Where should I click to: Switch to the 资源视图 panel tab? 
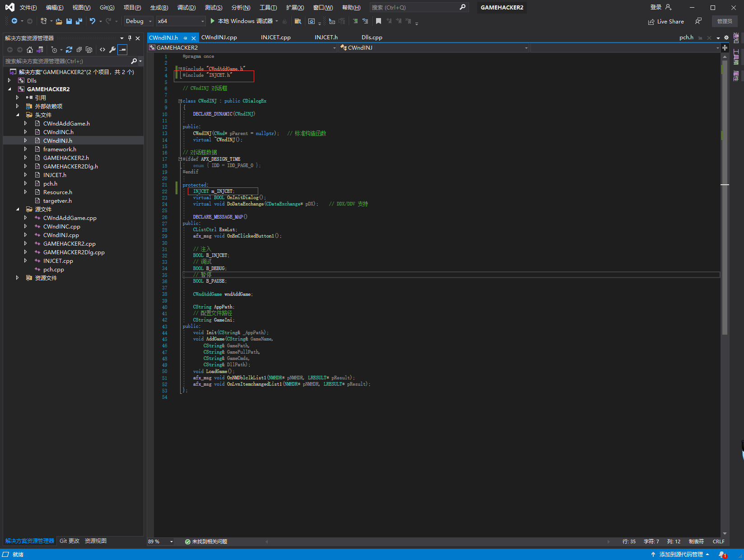coord(96,541)
